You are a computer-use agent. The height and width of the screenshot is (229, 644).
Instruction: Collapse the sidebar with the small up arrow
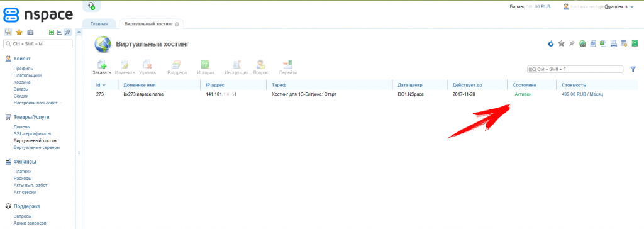(79, 33)
